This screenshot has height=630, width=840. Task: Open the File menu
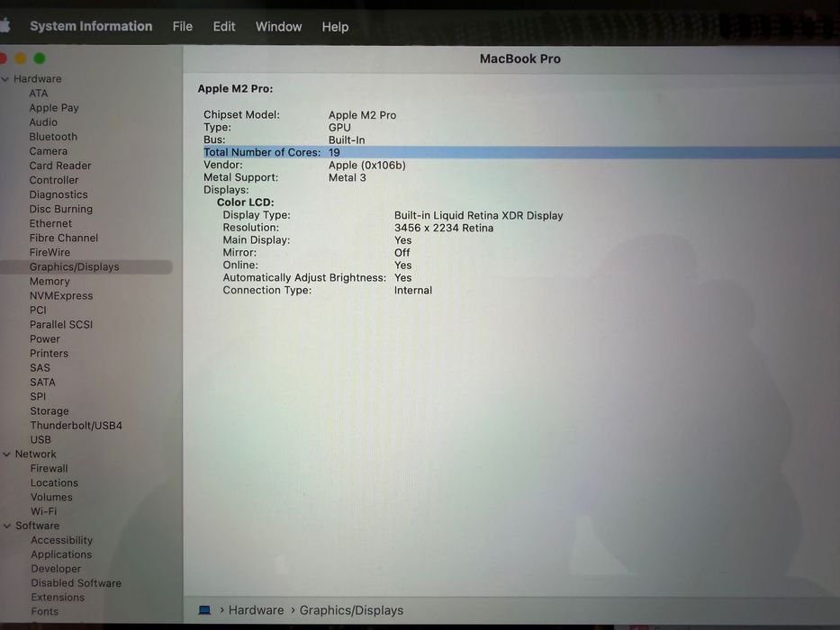click(x=182, y=26)
